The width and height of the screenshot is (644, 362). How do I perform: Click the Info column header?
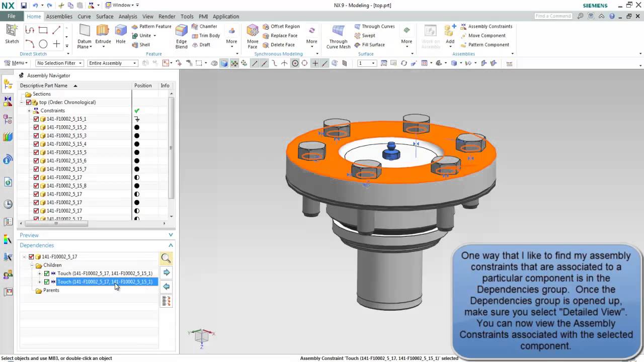(x=165, y=85)
